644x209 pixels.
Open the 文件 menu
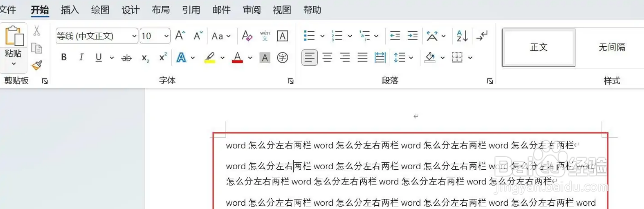click(x=8, y=10)
